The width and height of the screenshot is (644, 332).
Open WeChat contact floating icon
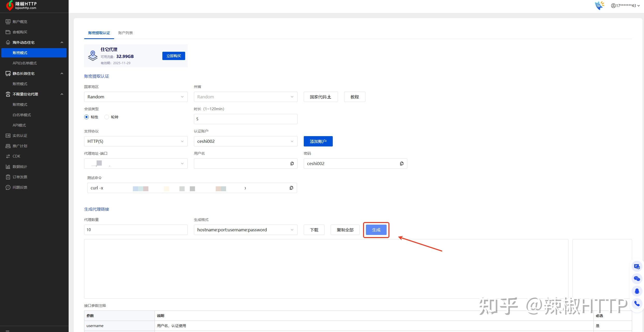click(637, 279)
